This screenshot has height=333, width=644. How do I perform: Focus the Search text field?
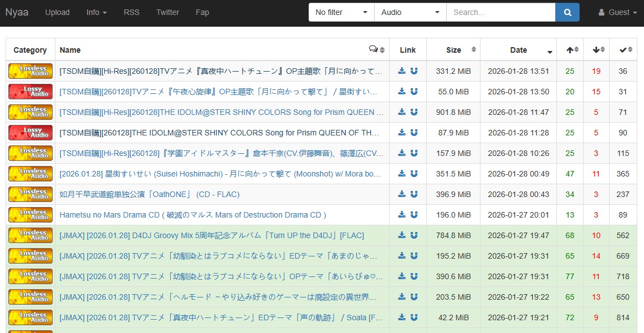[x=500, y=12]
